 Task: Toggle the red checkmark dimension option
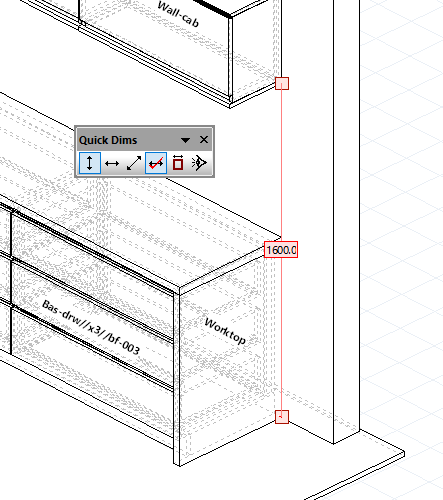[156, 163]
